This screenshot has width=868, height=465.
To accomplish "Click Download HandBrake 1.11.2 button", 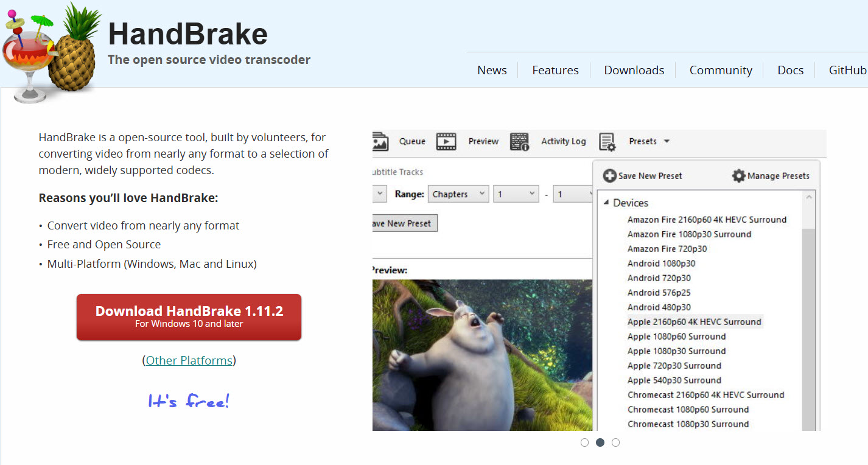I will pyautogui.click(x=189, y=317).
